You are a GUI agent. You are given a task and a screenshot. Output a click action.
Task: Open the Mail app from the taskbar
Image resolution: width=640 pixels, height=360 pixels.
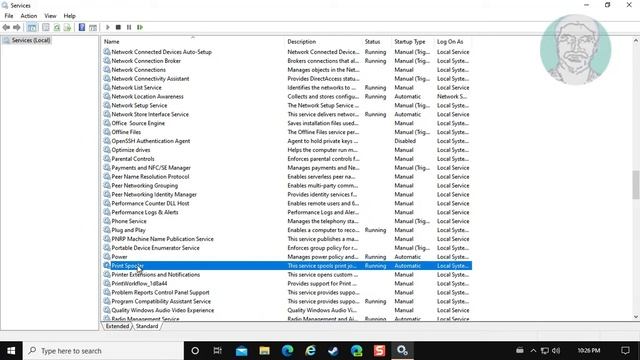241,351
